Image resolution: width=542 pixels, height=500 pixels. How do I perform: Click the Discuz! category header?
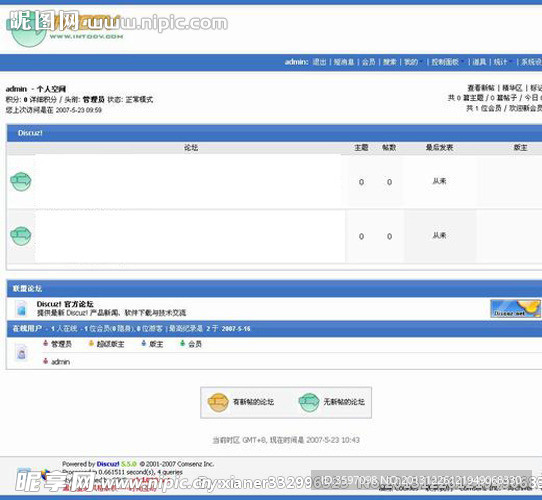pyautogui.click(x=30, y=133)
